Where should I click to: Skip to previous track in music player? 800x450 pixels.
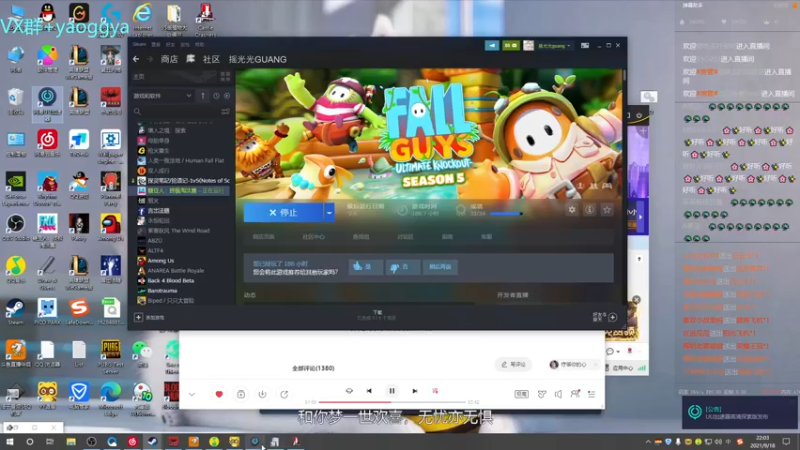tap(369, 391)
